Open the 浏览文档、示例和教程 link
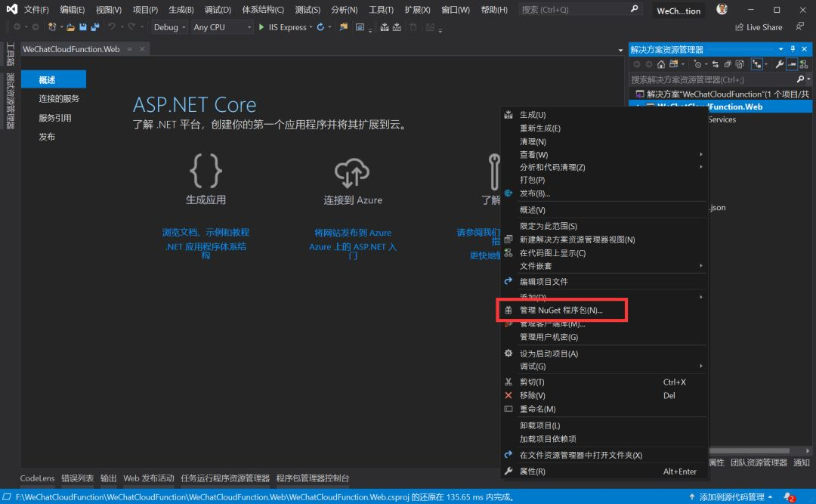This screenshot has height=504, width=816. tap(206, 232)
